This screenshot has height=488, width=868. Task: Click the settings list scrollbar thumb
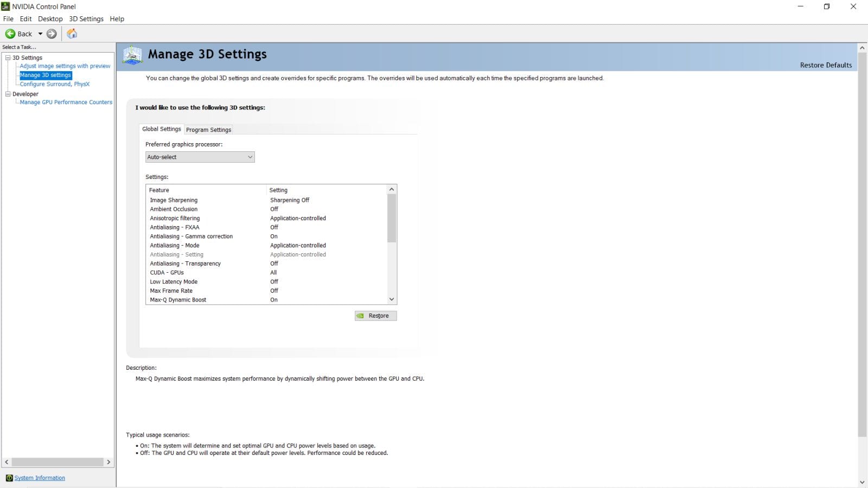392,218
